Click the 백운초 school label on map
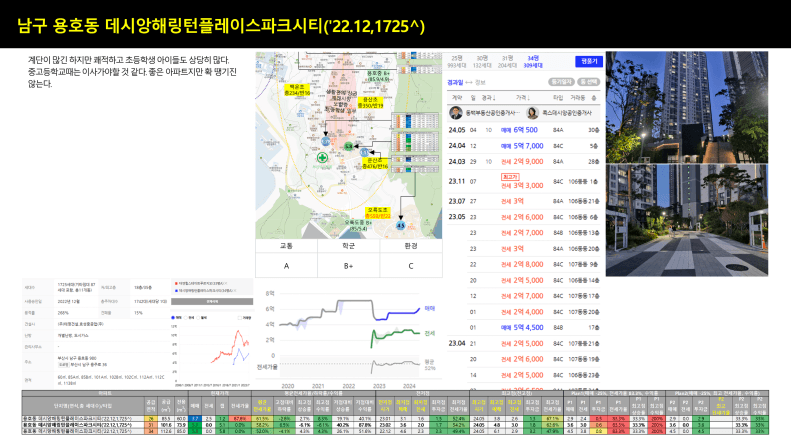This screenshot has height=445, width=791. [x=297, y=90]
